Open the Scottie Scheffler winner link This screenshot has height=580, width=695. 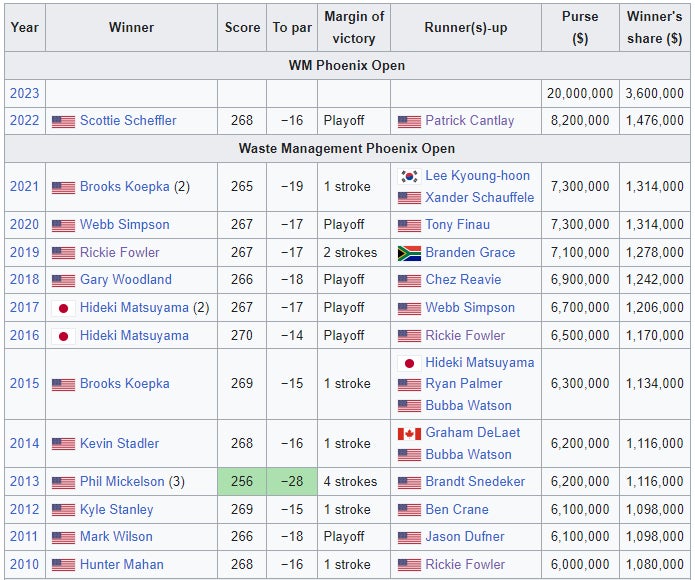pyautogui.click(x=128, y=121)
